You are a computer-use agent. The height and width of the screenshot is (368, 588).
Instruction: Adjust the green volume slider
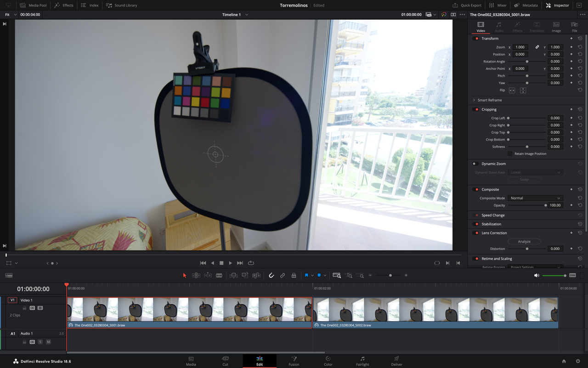tap(554, 276)
